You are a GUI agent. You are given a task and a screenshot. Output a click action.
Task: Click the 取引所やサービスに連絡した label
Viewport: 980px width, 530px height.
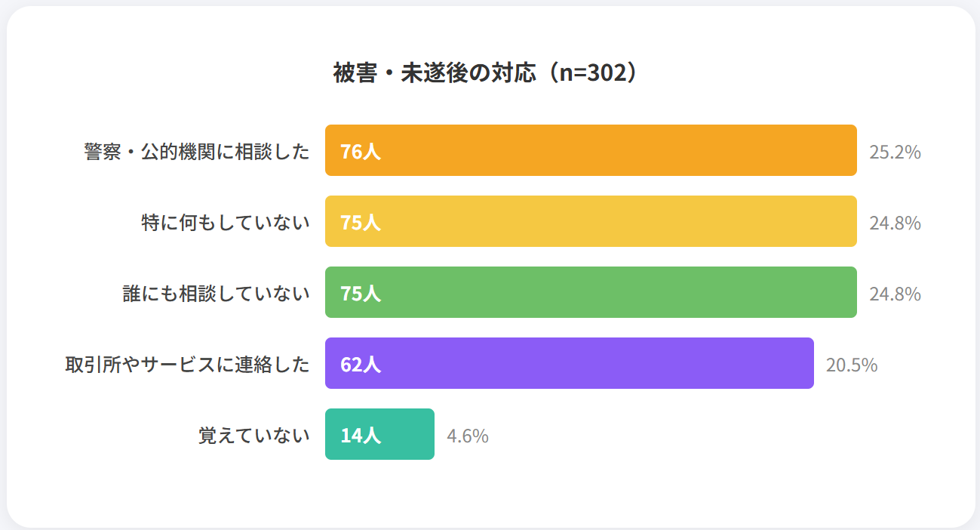[188, 365]
